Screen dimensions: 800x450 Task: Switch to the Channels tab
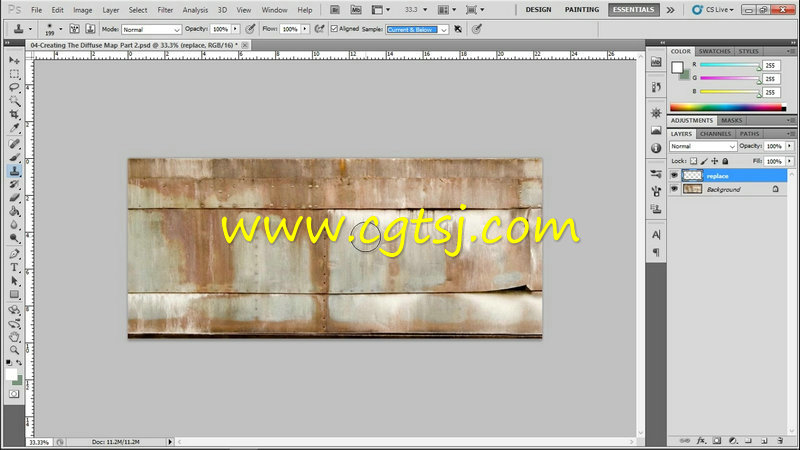tap(715, 134)
